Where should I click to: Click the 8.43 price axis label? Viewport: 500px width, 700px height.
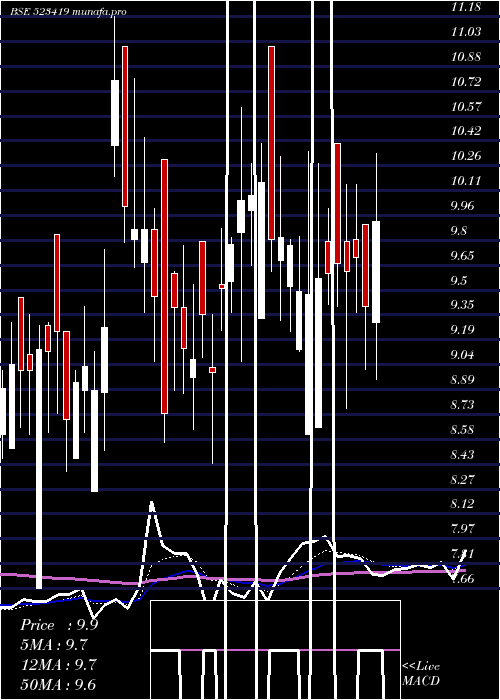[x=463, y=454]
